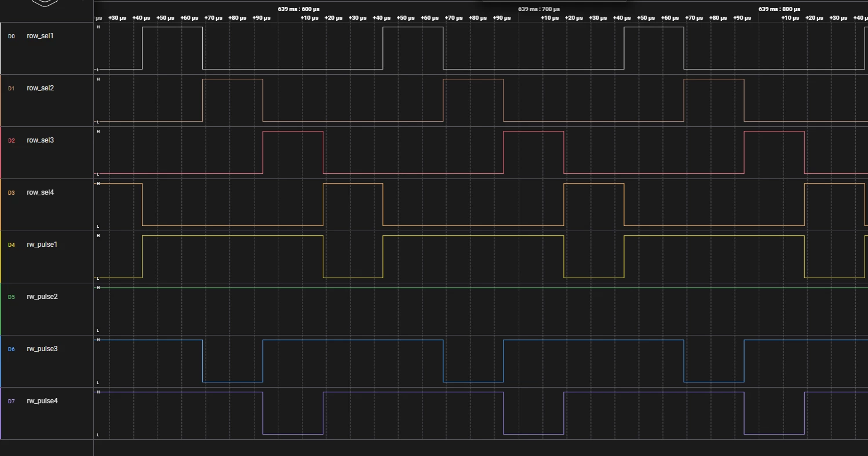Click the D5 channel identifier
The width and height of the screenshot is (868, 456).
[x=11, y=297]
